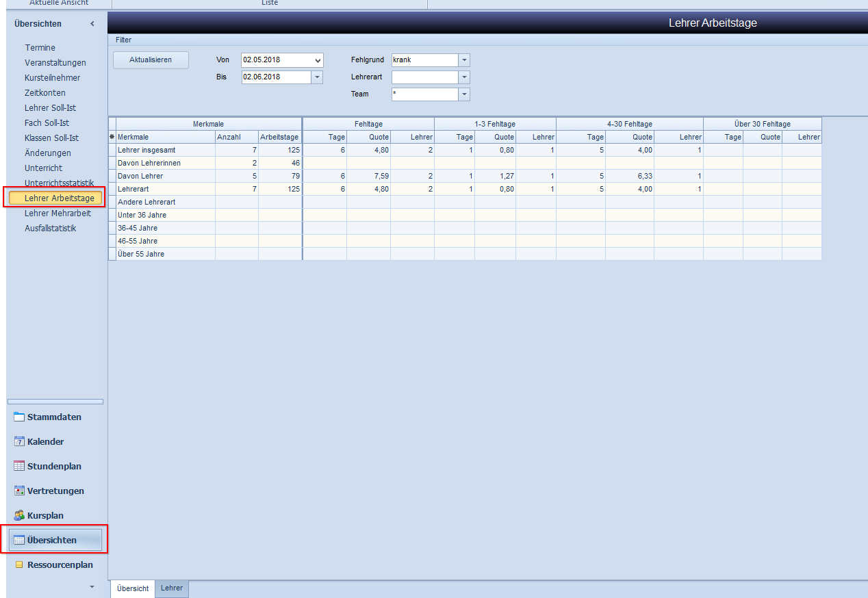
Task: Open navigation pane options arrow at bottom
Action: 92,587
